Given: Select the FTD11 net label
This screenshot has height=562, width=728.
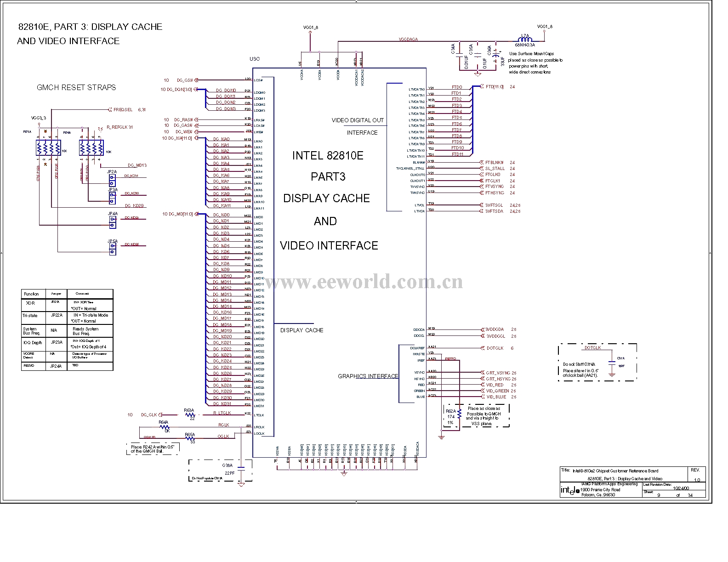Looking at the screenshot, I should (457, 154).
